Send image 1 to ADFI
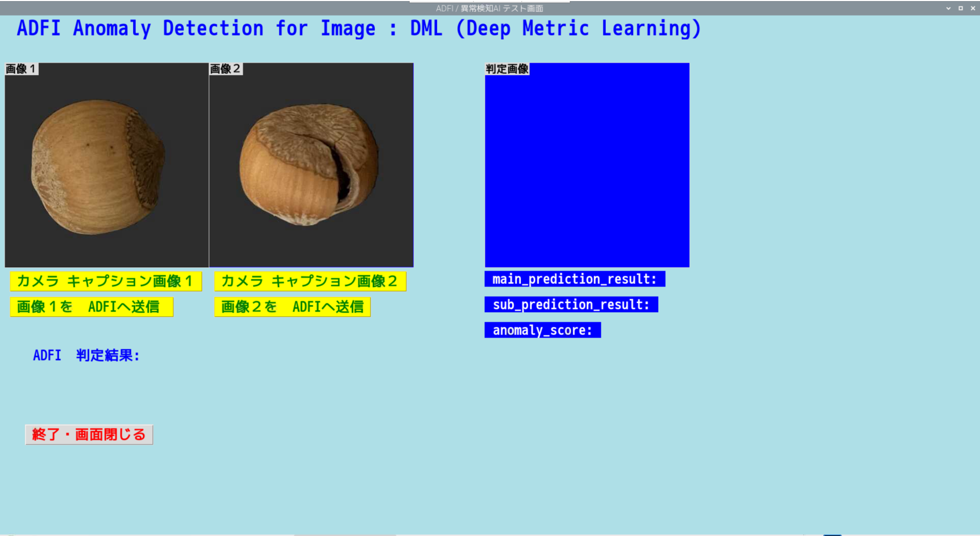Image resolution: width=980 pixels, height=536 pixels. pos(92,307)
